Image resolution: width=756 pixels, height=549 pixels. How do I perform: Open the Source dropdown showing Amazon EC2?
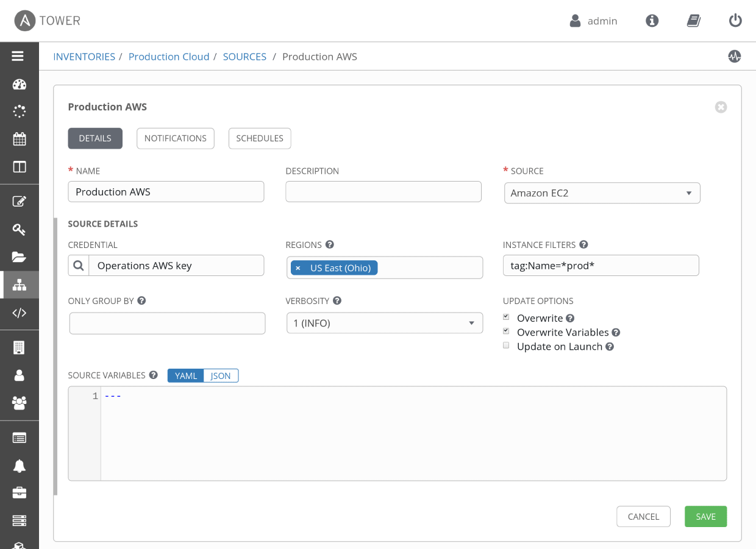click(x=602, y=193)
